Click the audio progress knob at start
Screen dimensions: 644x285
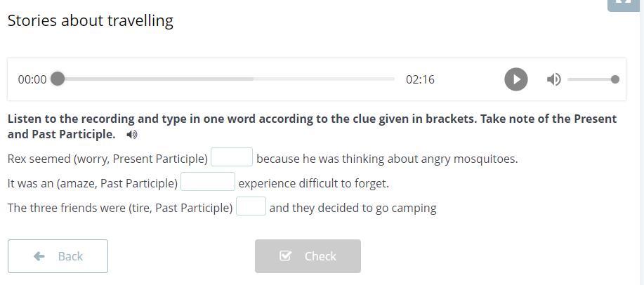pos(58,79)
